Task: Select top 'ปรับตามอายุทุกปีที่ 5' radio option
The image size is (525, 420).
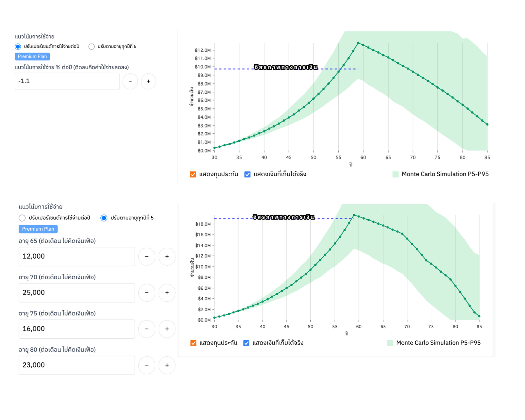Action: tap(91, 47)
